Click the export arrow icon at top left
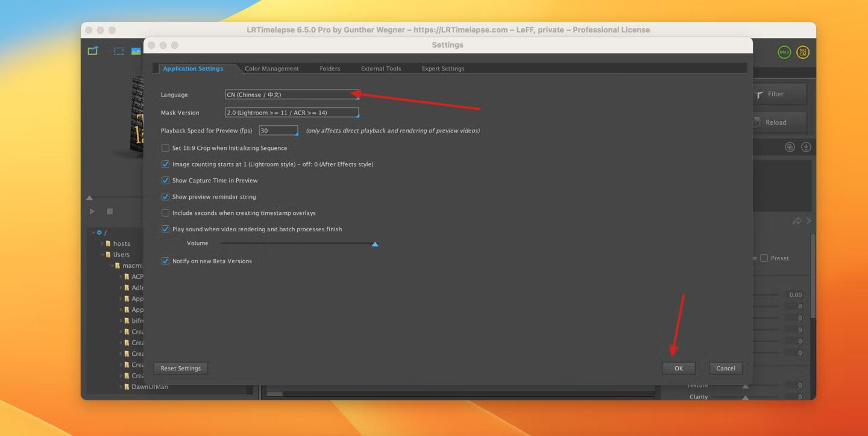The height and width of the screenshot is (436, 868). pos(93,51)
